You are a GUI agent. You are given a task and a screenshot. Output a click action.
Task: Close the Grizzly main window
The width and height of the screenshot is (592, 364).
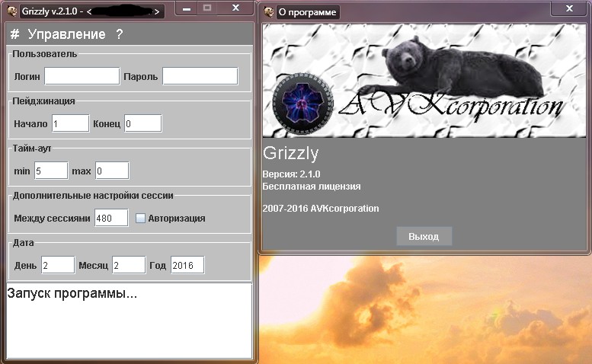(x=235, y=8)
